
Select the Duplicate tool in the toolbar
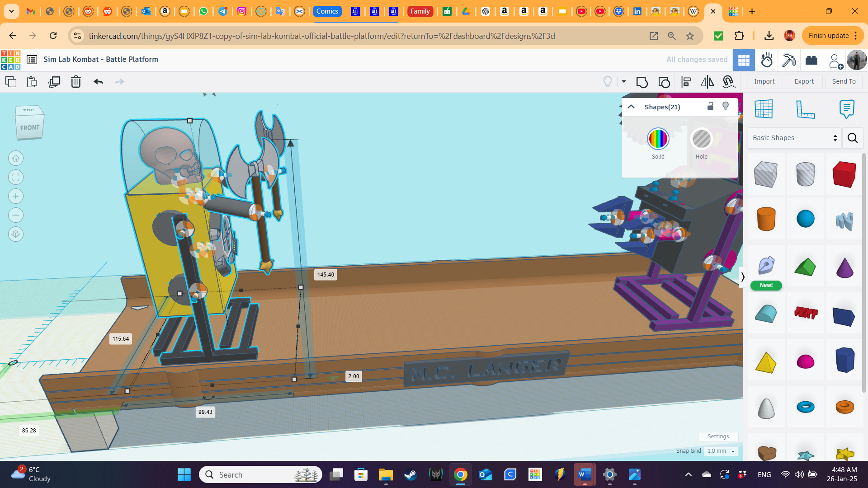click(x=54, y=82)
